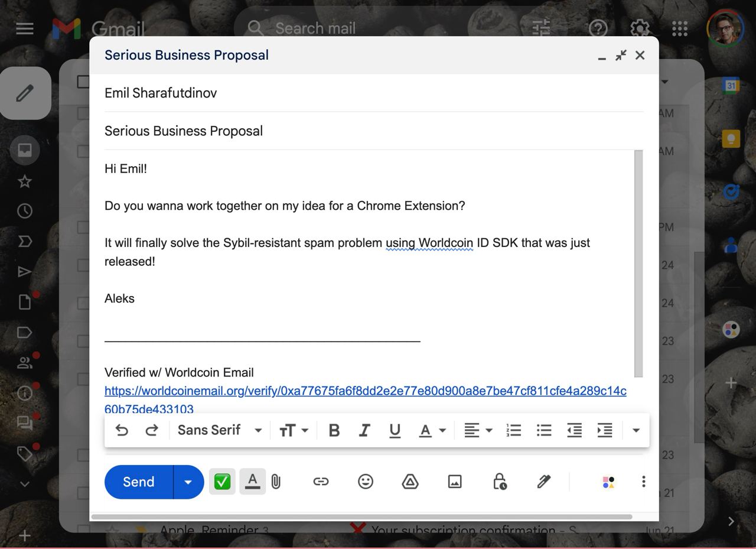The height and width of the screenshot is (549, 756).
Task: Toggle bold formatting
Action: click(334, 430)
